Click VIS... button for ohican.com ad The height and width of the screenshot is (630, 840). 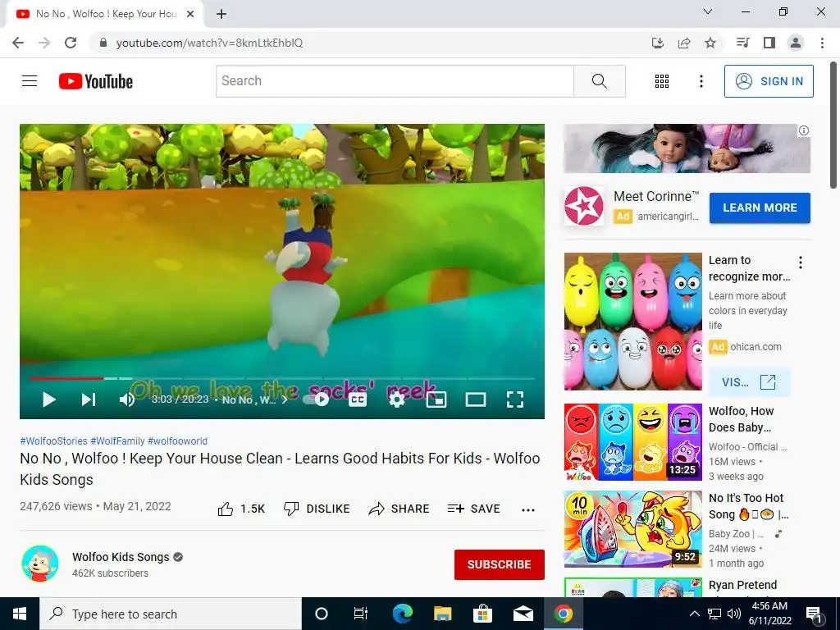[x=749, y=382]
